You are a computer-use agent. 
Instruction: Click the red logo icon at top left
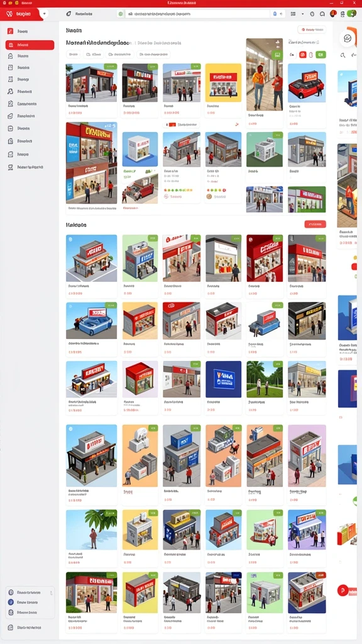9,14
